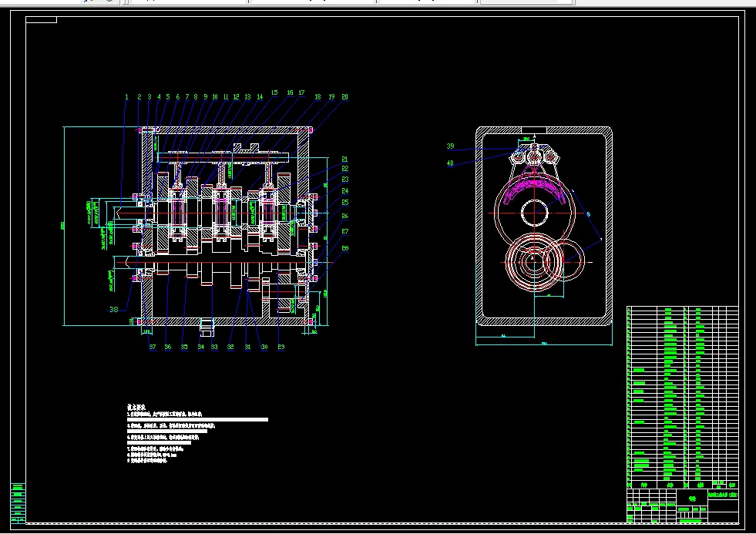The height and width of the screenshot is (534, 756).
Task: Click the technical requirements heading text
Action: coord(136,408)
